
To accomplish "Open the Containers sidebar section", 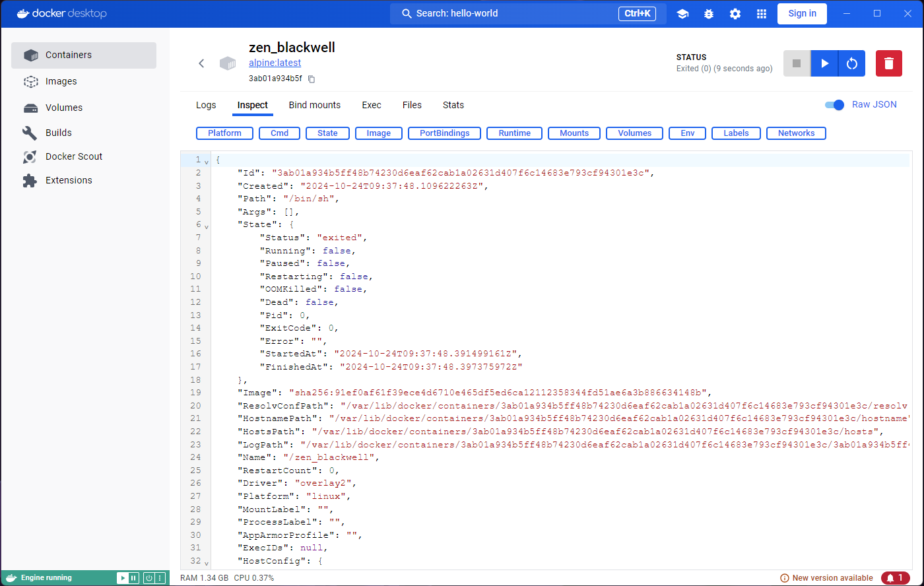I will [x=84, y=55].
